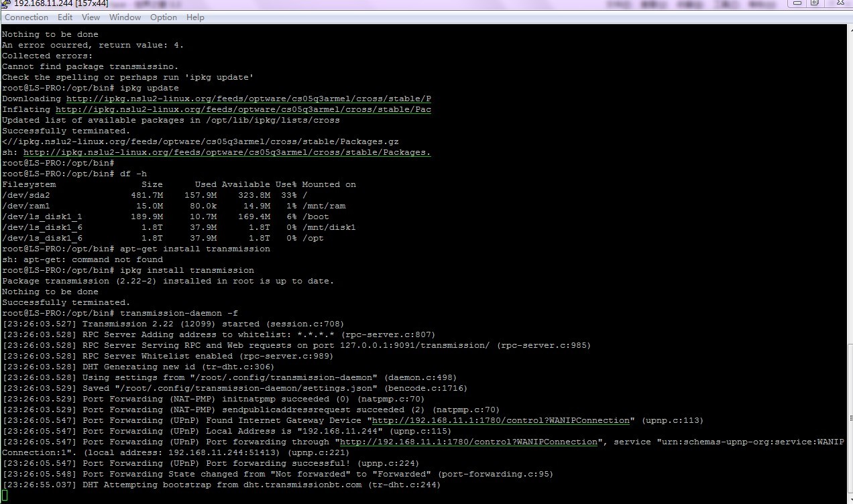Click the '/dev/ls_disk1_1' filesystem row

166,217
